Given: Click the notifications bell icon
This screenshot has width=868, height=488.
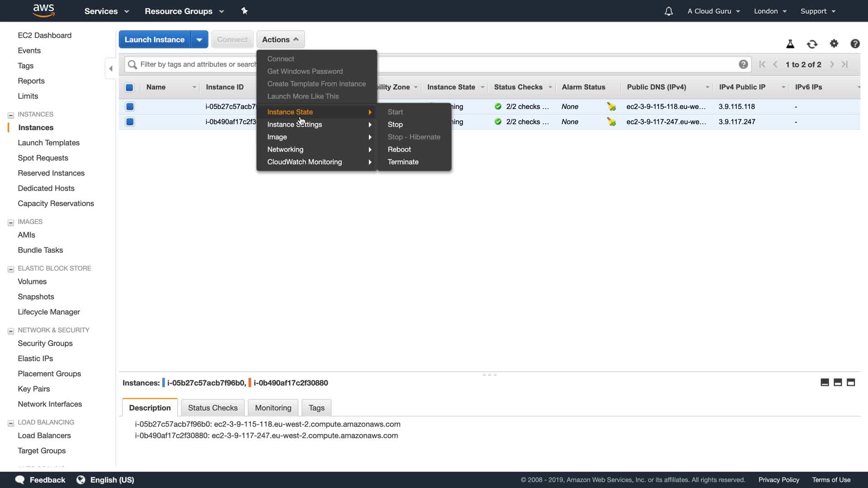Looking at the screenshot, I should tap(668, 11).
